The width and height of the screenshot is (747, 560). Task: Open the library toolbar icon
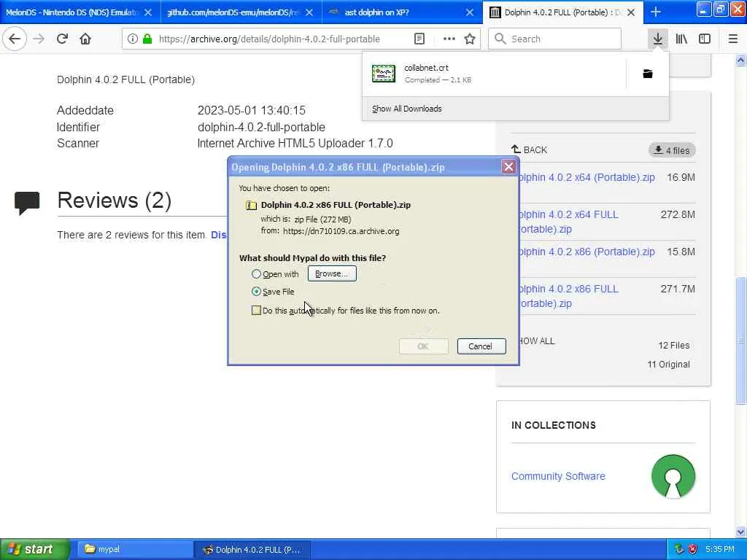tap(681, 39)
